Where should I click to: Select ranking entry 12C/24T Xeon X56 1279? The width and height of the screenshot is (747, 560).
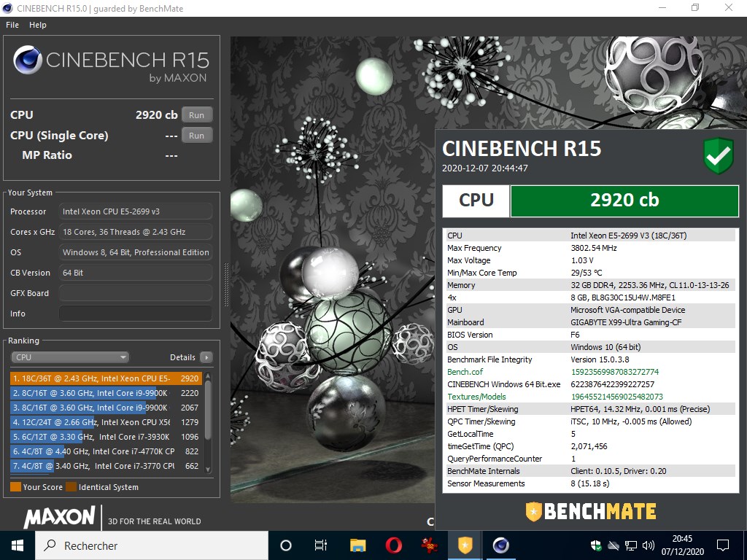pos(106,422)
